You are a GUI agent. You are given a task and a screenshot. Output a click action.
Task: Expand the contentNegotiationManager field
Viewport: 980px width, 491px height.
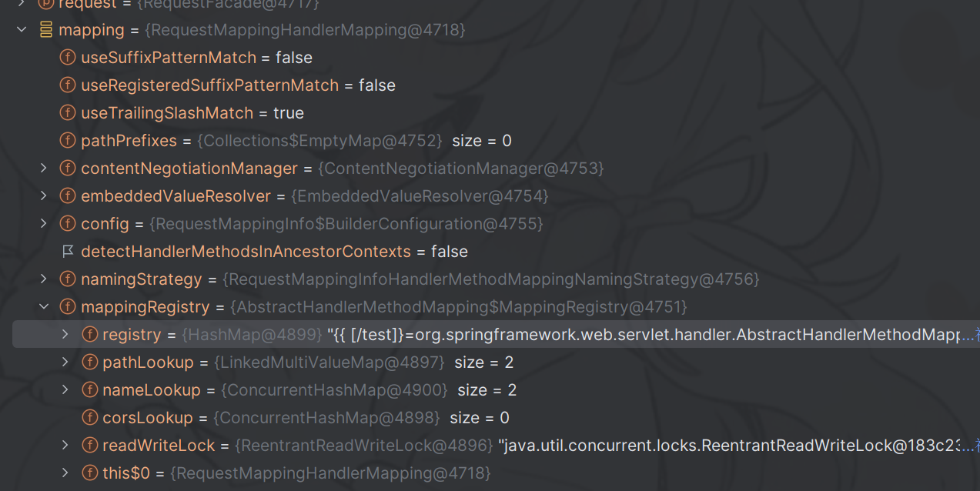tap(44, 169)
